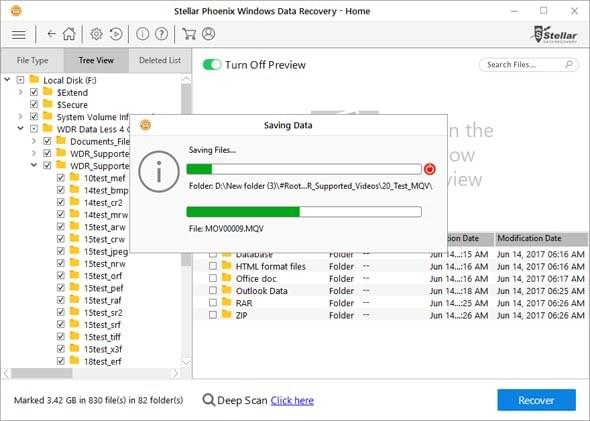Switch to the File Type tab

coord(32,60)
